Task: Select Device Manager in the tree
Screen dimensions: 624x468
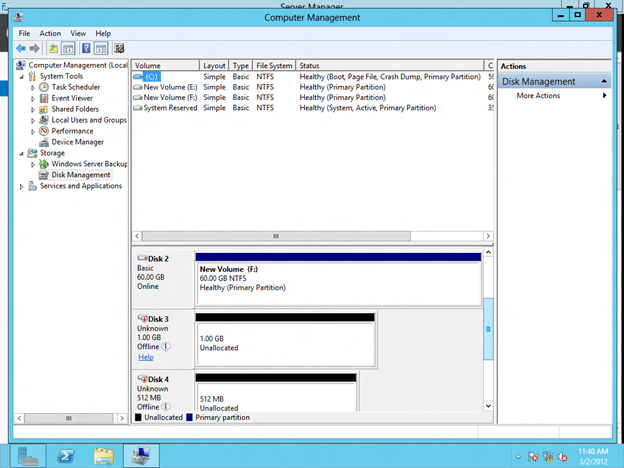Action: click(x=77, y=142)
